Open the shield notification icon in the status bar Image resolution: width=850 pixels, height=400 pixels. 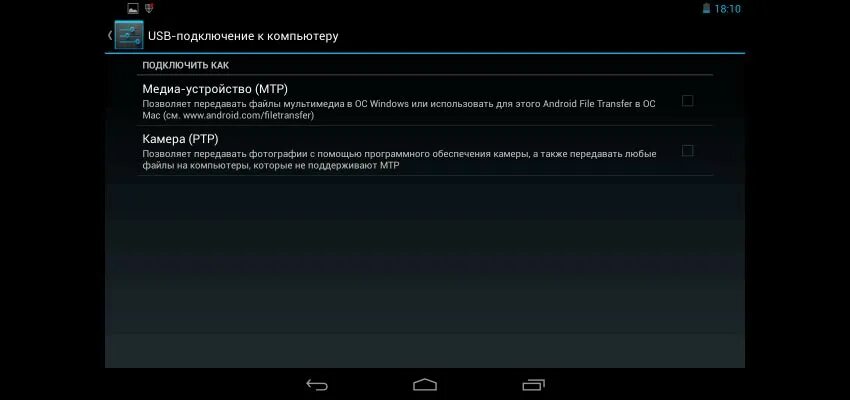(x=150, y=8)
